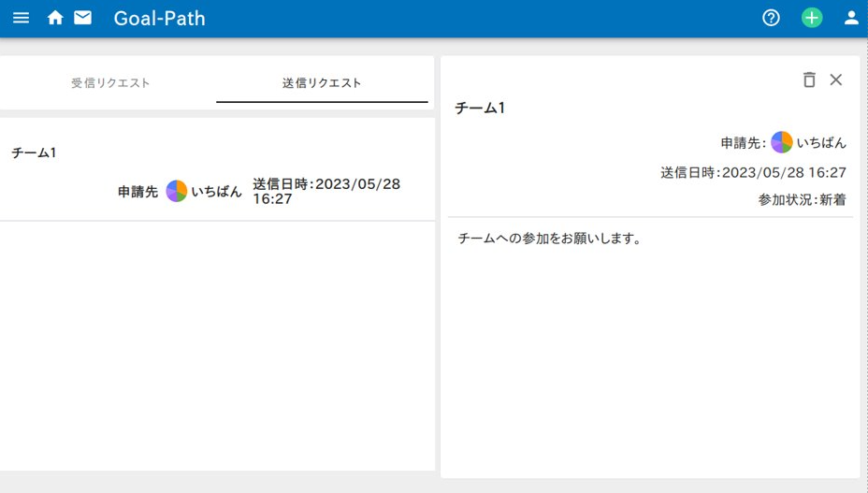Switch to the 送信リクエスト tab
The image size is (868, 493).
(322, 83)
